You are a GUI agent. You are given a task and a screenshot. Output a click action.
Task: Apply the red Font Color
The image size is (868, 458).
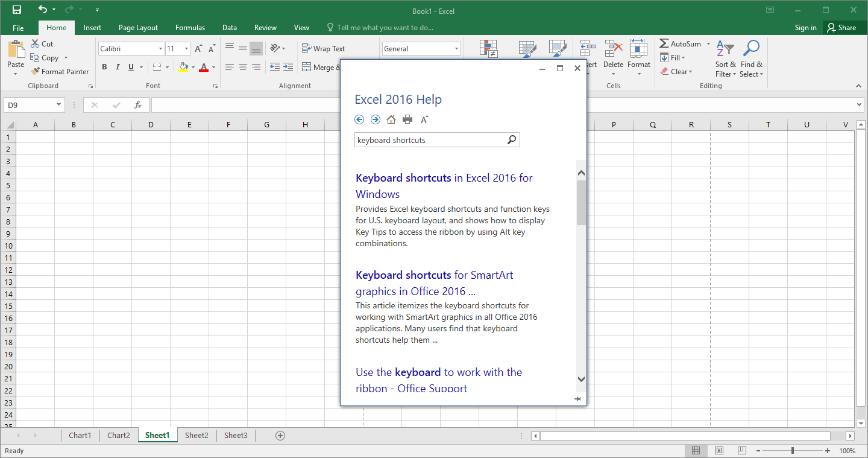204,67
